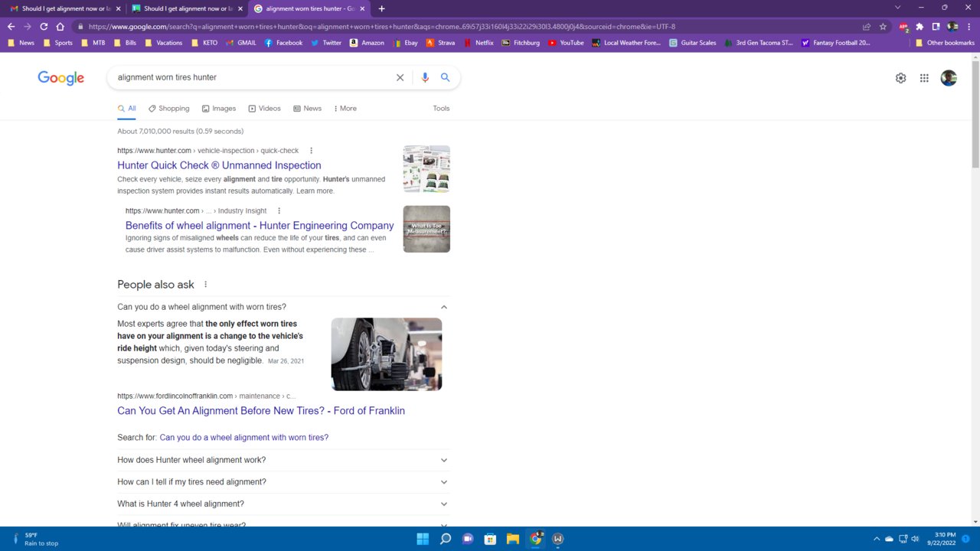980x551 pixels.
Task: Open File Explorer from taskbar
Action: coord(513,539)
